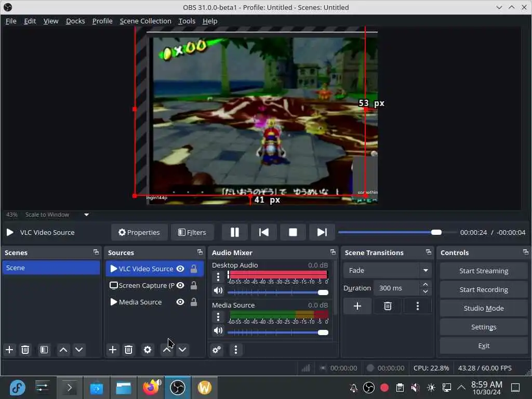Open the File menu
Screen dimensions: 532x399
point(11,21)
